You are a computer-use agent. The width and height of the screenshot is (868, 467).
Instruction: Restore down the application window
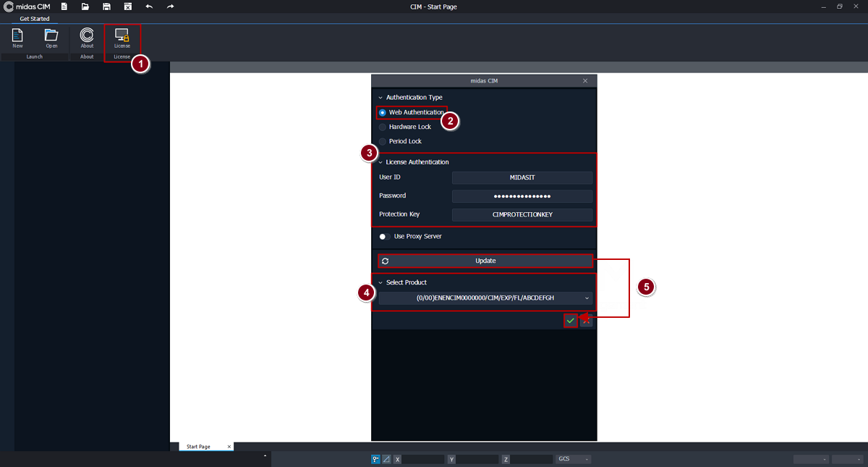pos(840,7)
